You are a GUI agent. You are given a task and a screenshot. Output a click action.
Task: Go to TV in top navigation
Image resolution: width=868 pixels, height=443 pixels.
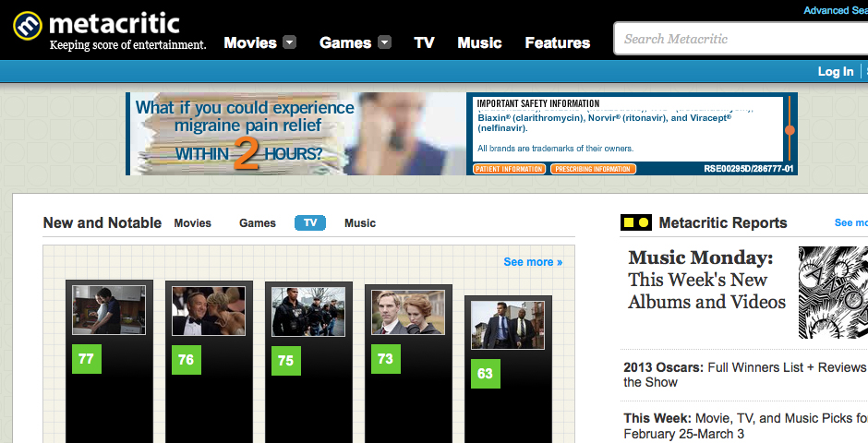(424, 42)
